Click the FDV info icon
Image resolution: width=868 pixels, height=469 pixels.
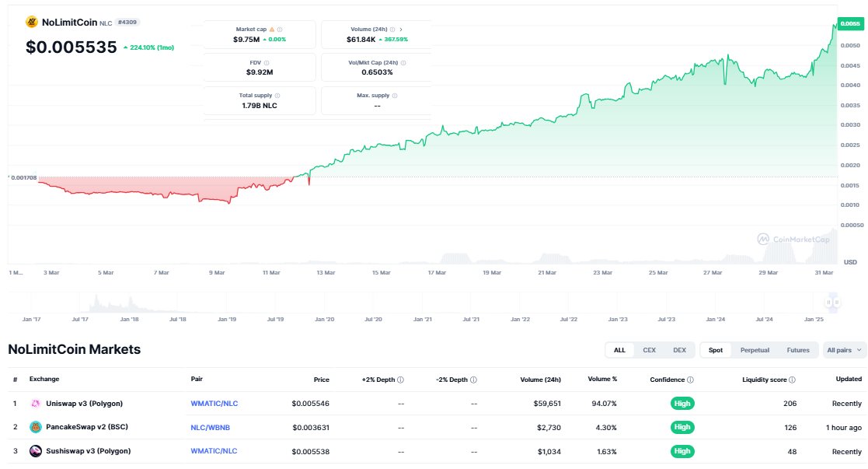(x=267, y=63)
